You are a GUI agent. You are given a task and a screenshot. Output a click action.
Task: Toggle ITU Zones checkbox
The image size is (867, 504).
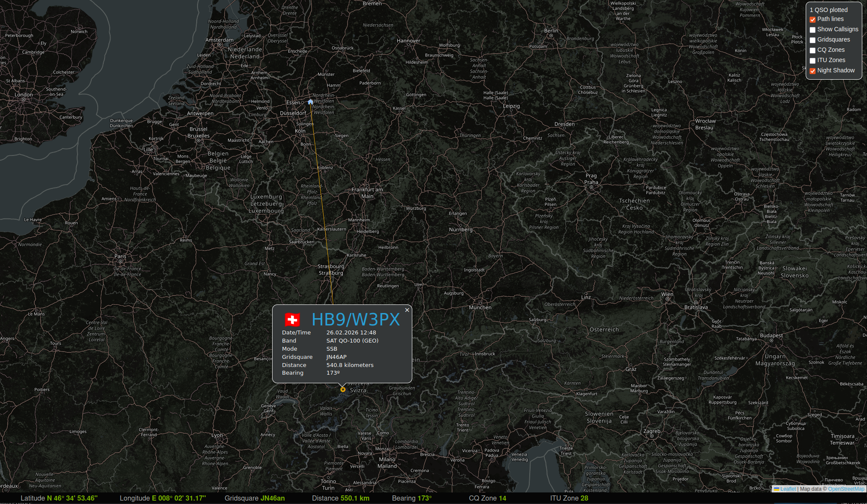813,60
